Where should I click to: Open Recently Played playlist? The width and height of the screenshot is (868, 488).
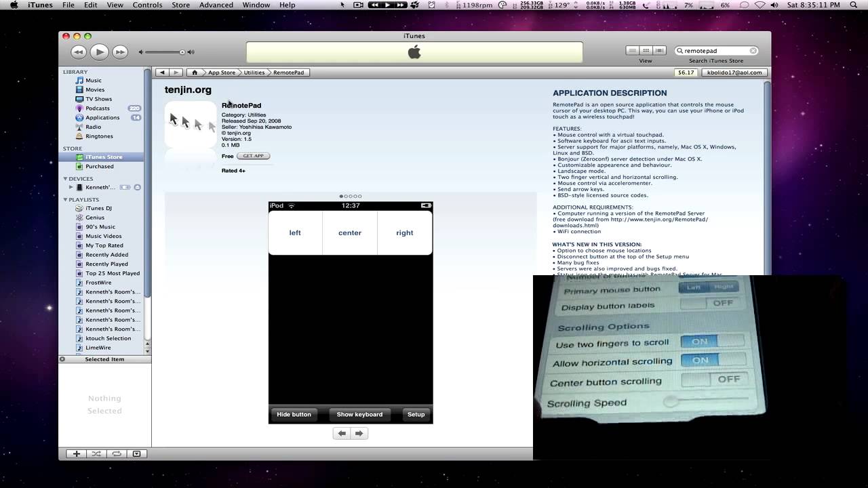[x=106, y=264]
